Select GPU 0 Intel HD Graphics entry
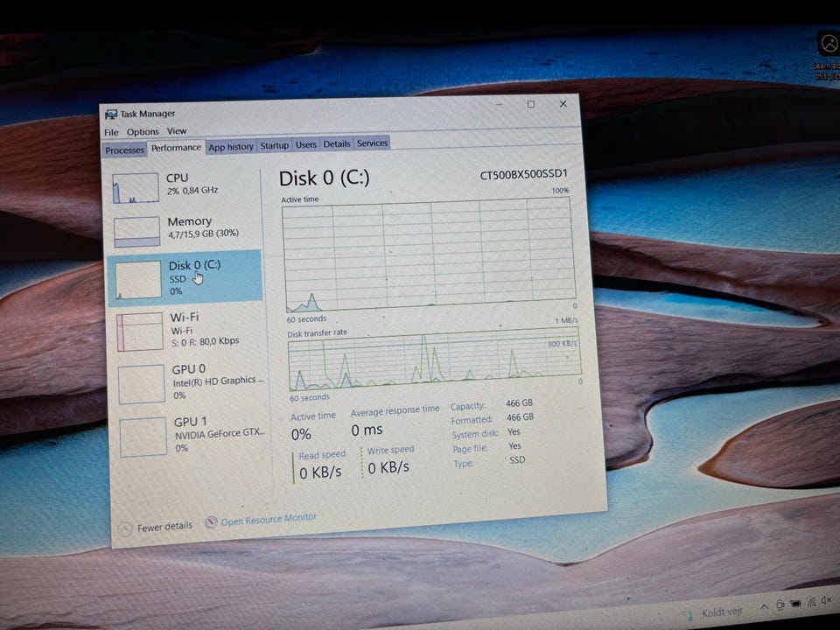Image resolution: width=840 pixels, height=630 pixels. (191, 383)
